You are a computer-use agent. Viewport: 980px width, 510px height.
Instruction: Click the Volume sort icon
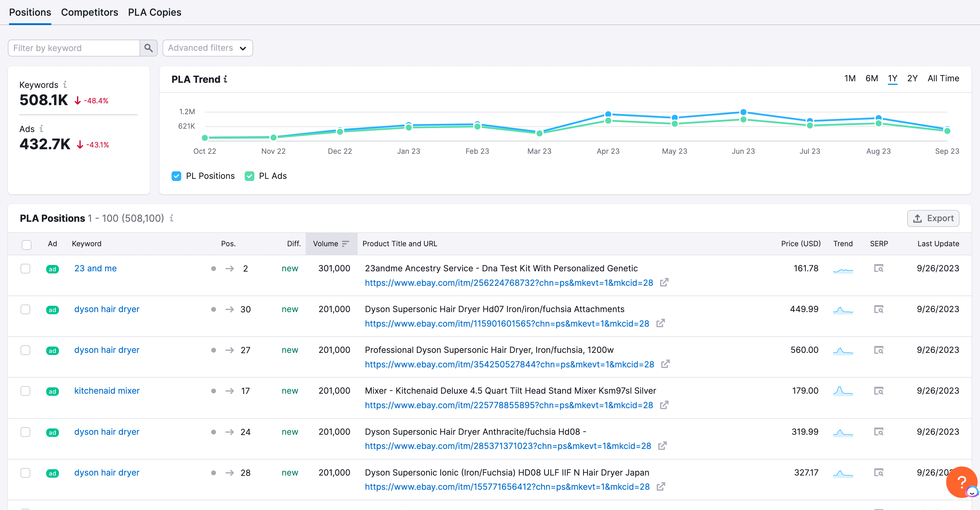[x=345, y=244]
